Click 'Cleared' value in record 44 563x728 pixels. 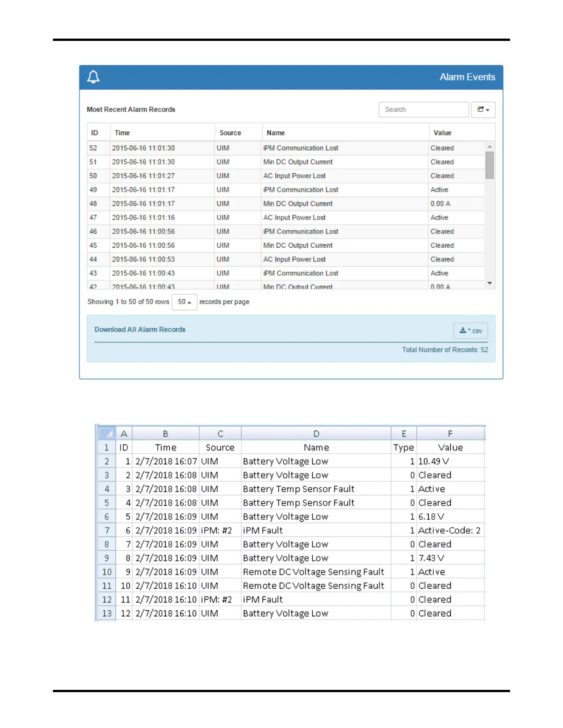click(x=442, y=259)
